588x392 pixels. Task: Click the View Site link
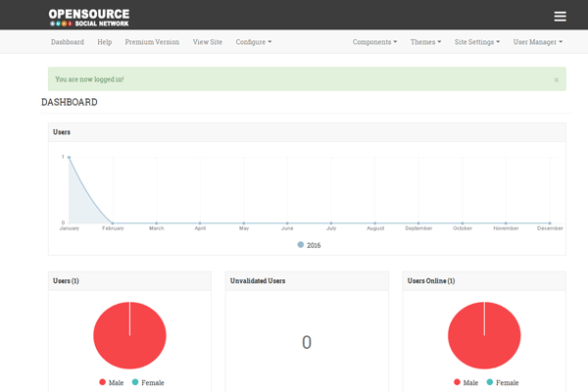208,42
